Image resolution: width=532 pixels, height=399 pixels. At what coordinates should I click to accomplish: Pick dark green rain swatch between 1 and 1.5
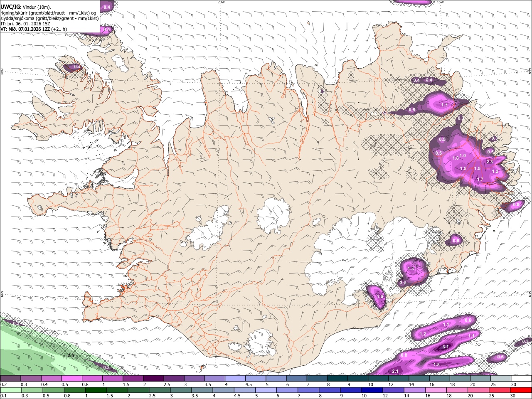(x=96, y=390)
